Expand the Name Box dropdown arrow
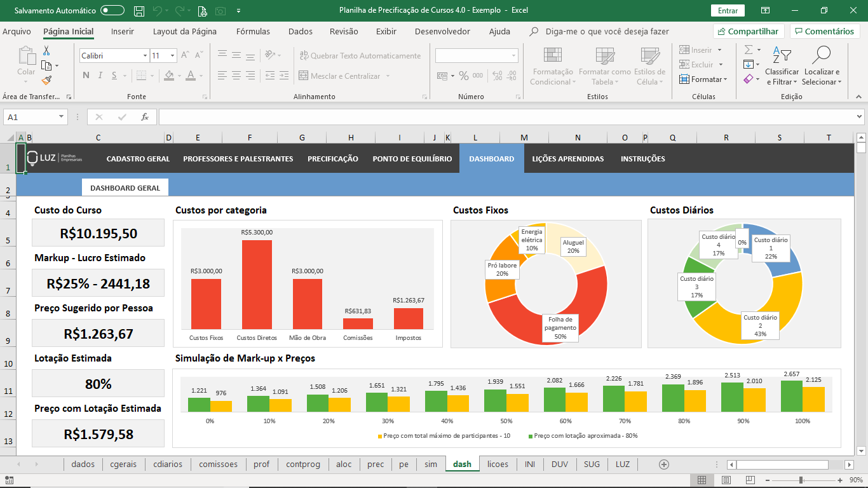 tap(62, 117)
